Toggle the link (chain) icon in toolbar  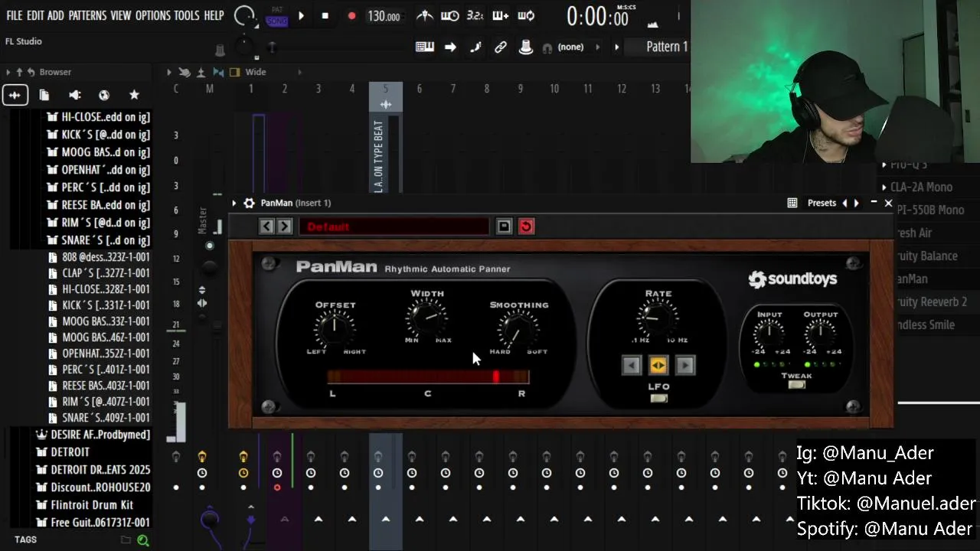click(501, 47)
